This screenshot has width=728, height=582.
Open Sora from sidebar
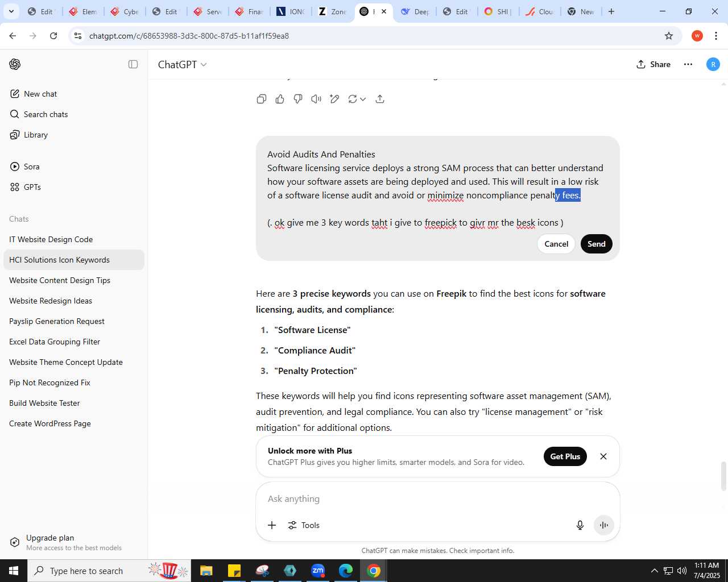click(x=74, y=167)
